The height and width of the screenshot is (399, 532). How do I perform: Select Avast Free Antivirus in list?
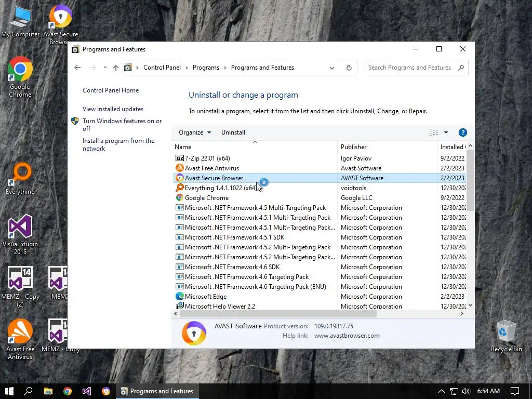tap(320, 168)
